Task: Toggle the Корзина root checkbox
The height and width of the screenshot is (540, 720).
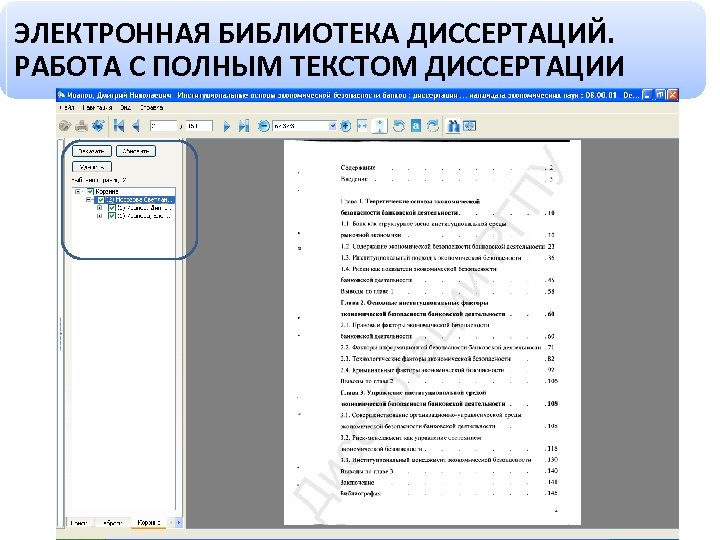Action: [x=90, y=191]
